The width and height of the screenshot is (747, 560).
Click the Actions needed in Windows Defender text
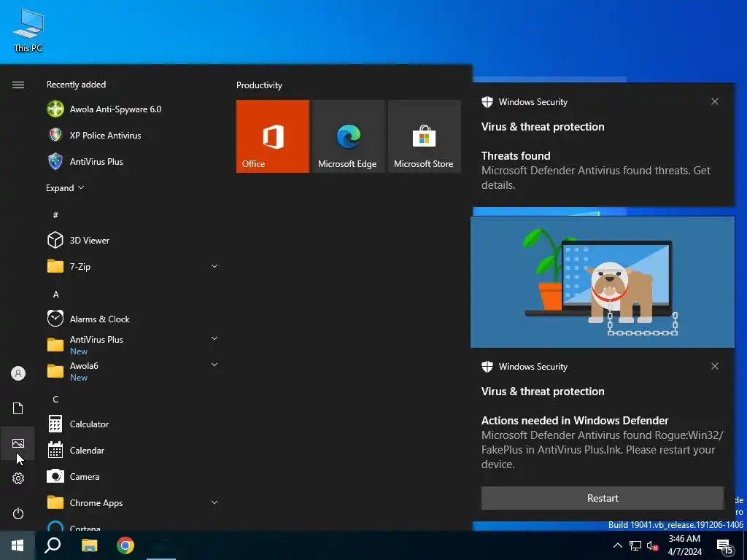tap(575, 421)
